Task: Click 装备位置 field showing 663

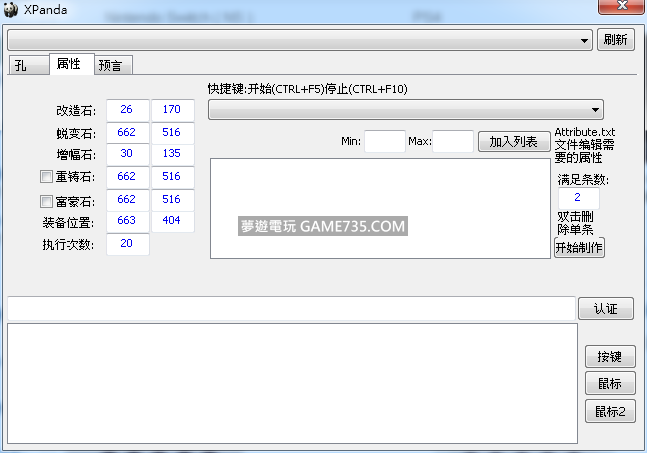Action: 128,222
